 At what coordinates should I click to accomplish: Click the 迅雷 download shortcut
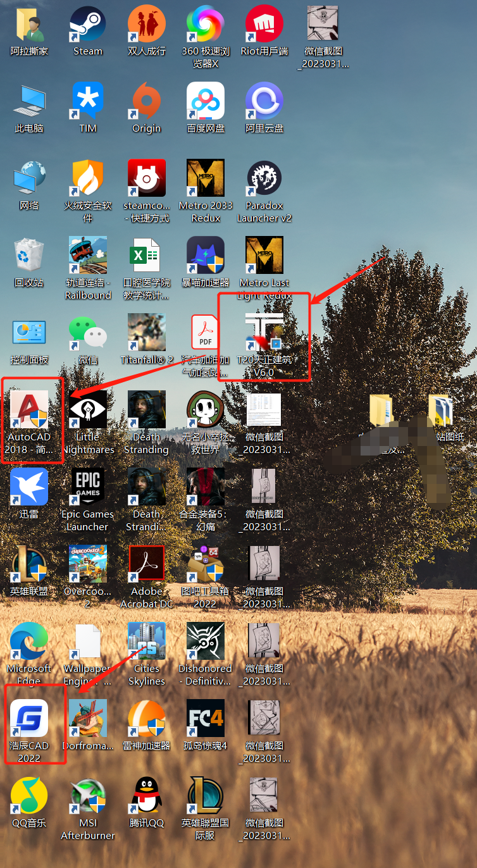29,487
